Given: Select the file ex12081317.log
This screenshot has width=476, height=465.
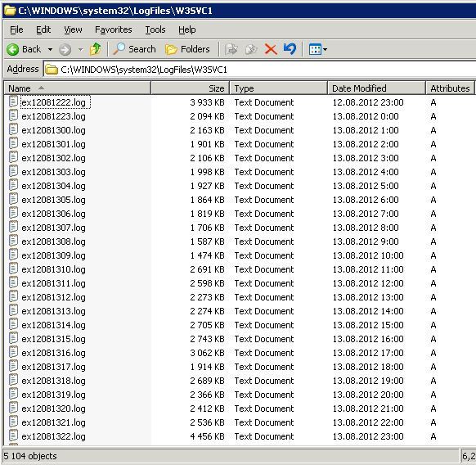Looking at the screenshot, I should tap(53, 367).
